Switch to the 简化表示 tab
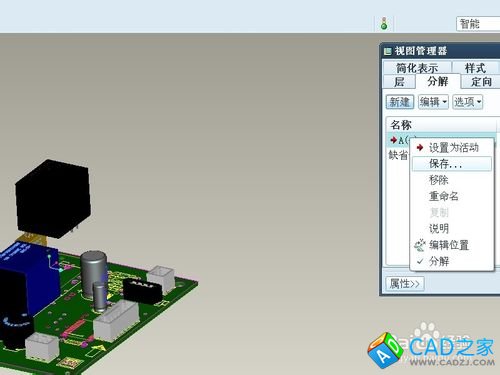This screenshot has width=500, height=375. 417,68
